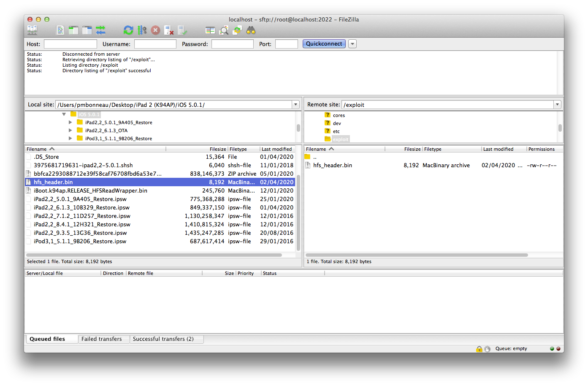Toggle transfer queue display icon
Image resolution: width=588 pixels, height=386 pixels.
(100, 30)
